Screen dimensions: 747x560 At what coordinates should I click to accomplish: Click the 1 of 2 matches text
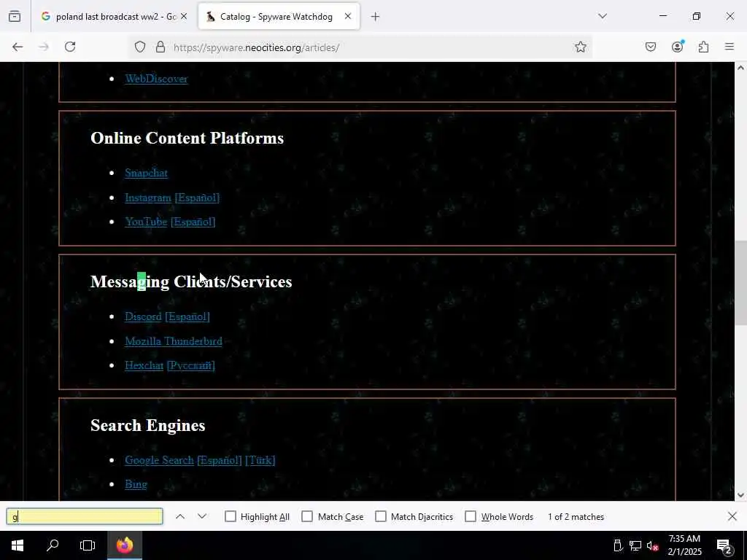[576, 517]
